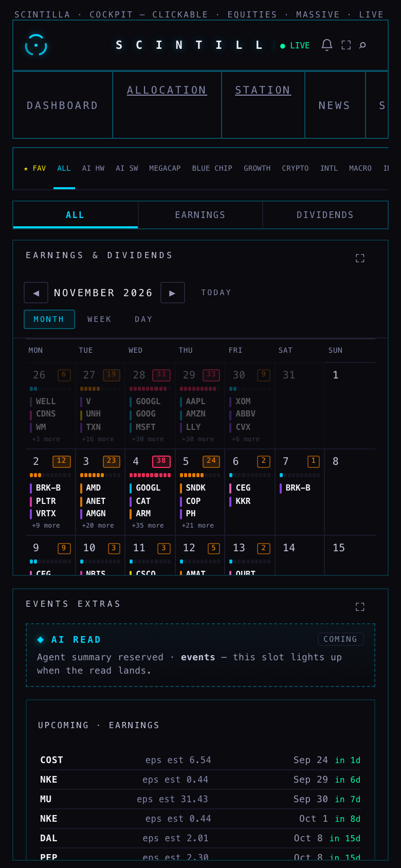Open search with the magnifier icon
Screen dimensions: 401x868
pos(362,45)
